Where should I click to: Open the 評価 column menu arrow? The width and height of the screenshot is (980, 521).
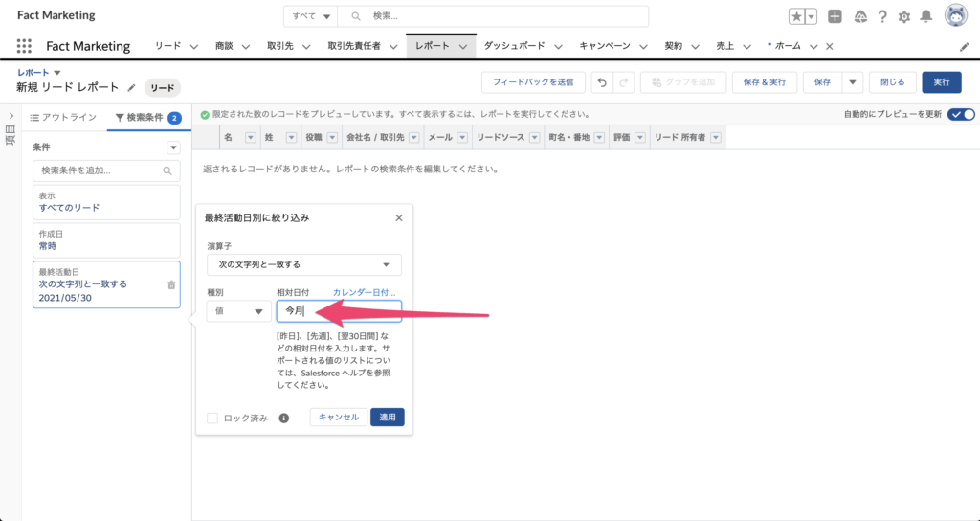click(639, 138)
